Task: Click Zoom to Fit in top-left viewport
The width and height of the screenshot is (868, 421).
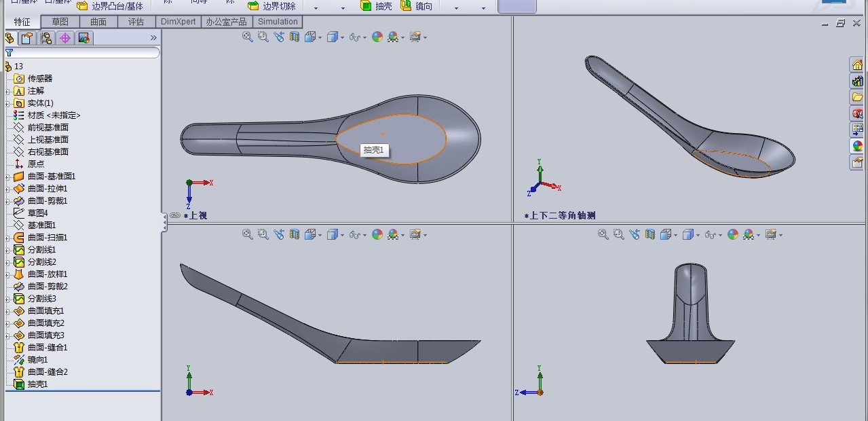Action: (x=248, y=37)
